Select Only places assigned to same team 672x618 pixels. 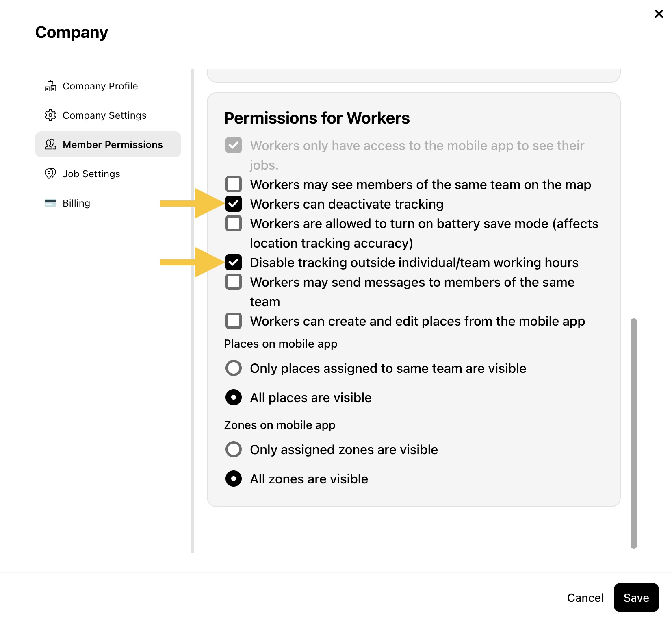pos(234,368)
